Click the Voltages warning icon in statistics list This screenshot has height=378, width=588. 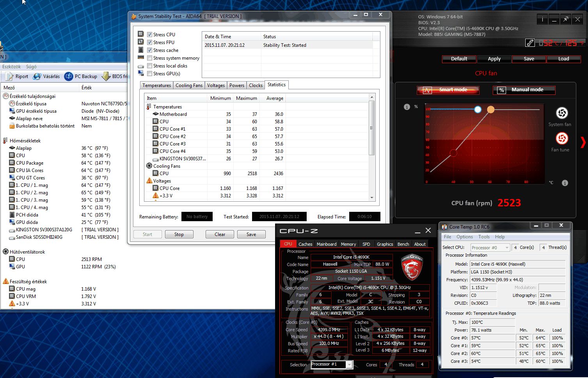149,181
